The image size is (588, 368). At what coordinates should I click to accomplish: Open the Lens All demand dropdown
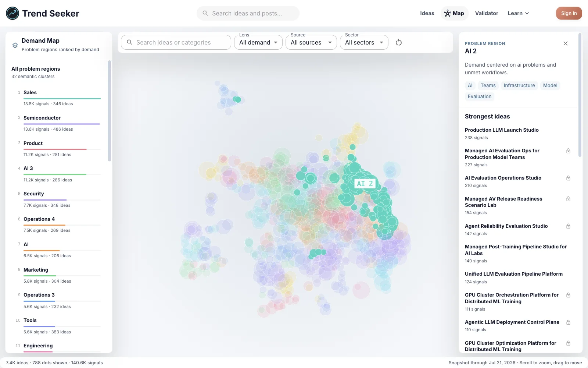click(258, 42)
